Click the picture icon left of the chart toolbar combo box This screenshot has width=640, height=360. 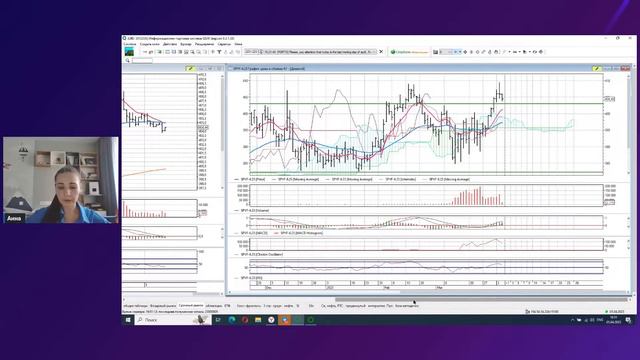436,52
